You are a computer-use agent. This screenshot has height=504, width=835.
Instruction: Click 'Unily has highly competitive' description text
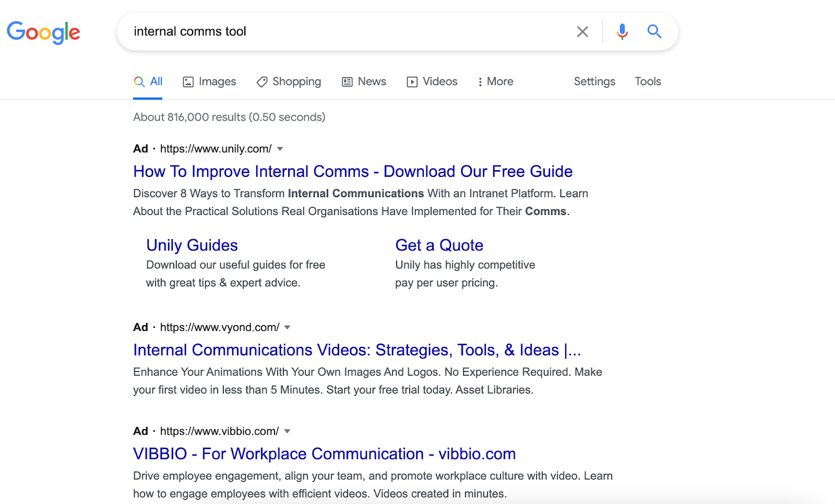[465, 274]
